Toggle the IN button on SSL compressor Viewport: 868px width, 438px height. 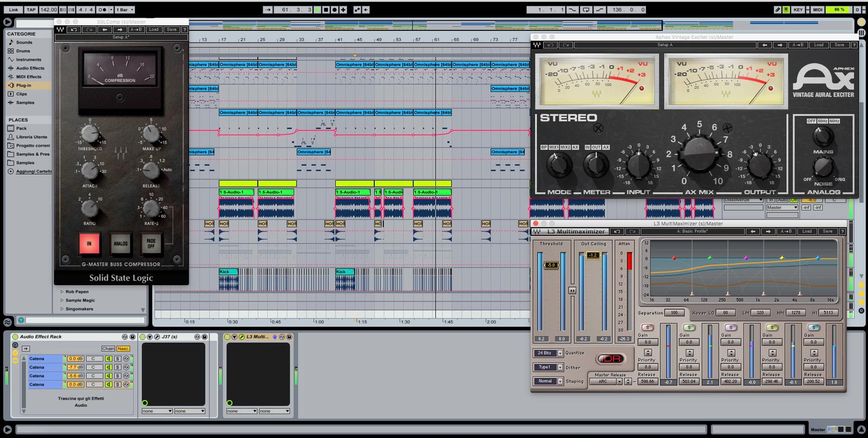pos(89,244)
